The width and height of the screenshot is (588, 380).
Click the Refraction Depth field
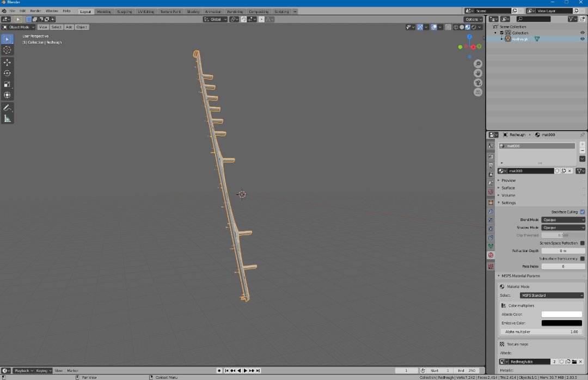(x=563, y=251)
